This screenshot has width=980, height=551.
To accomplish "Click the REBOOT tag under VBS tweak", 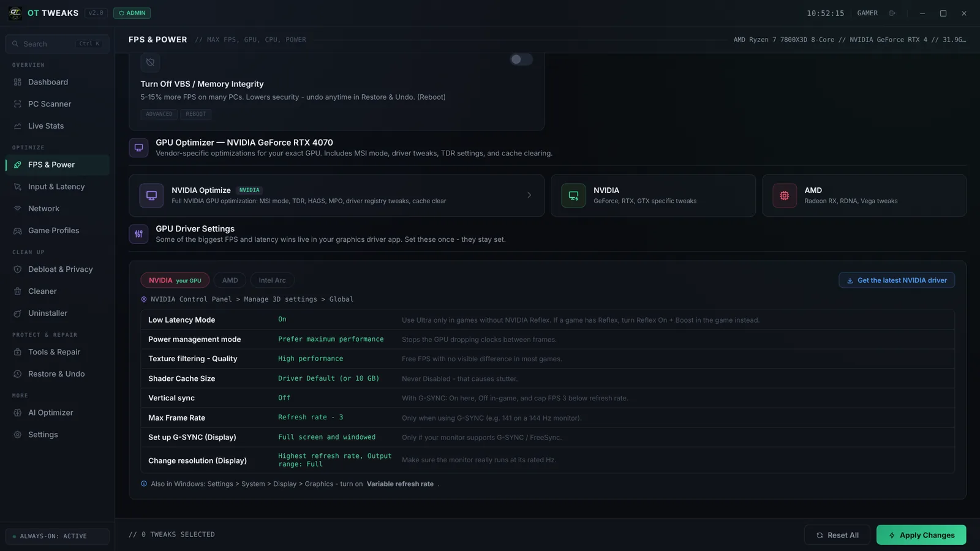I will tap(196, 114).
